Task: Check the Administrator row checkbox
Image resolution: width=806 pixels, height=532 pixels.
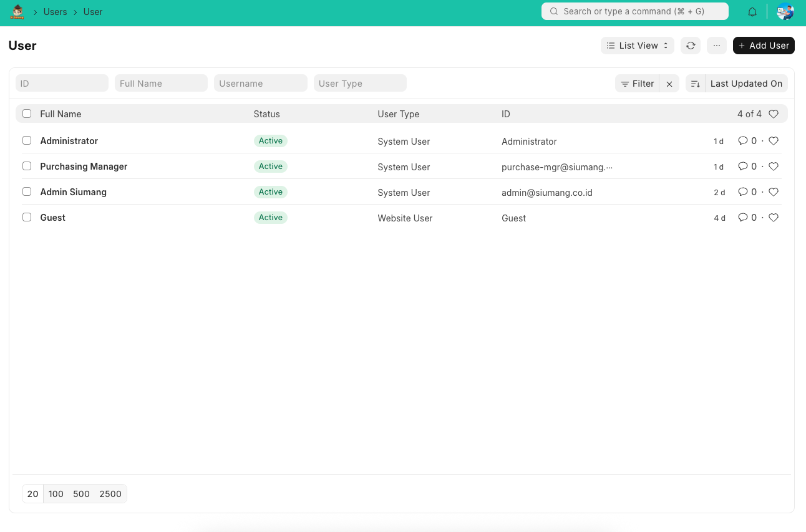Action: click(x=27, y=141)
